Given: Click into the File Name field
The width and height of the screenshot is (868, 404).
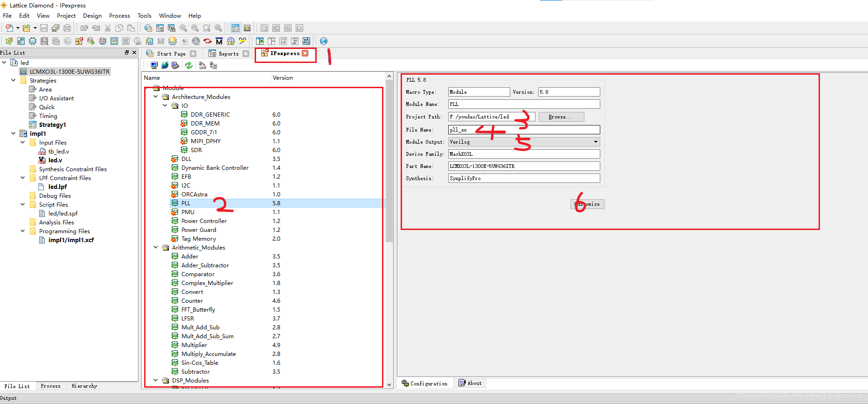Looking at the screenshot, I should [x=524, y=130].
